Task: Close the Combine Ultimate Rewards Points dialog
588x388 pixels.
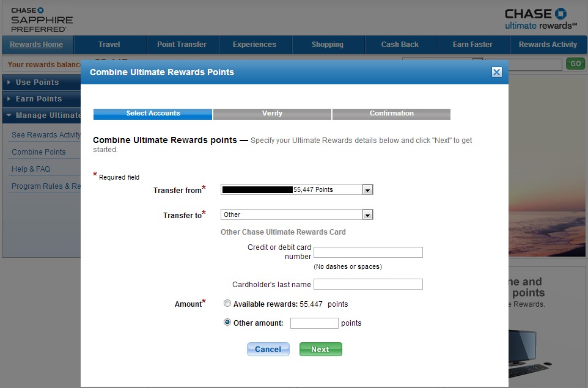Action: click(496, 72)
